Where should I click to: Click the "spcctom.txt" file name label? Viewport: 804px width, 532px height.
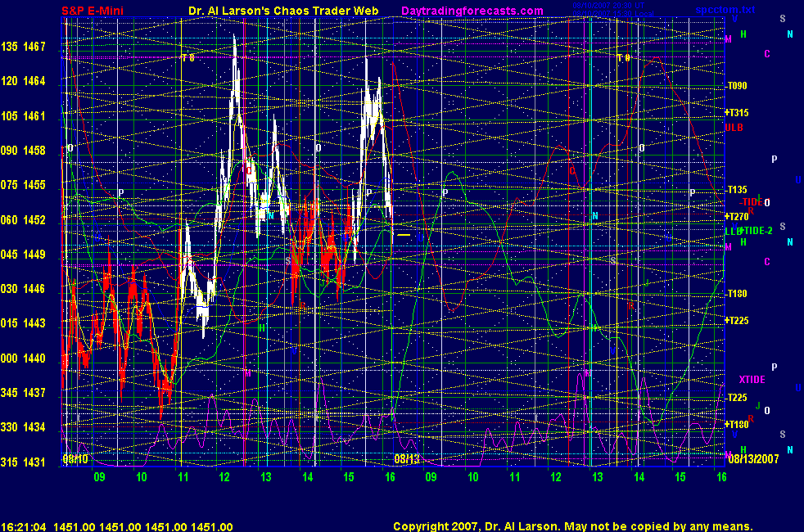725,9
